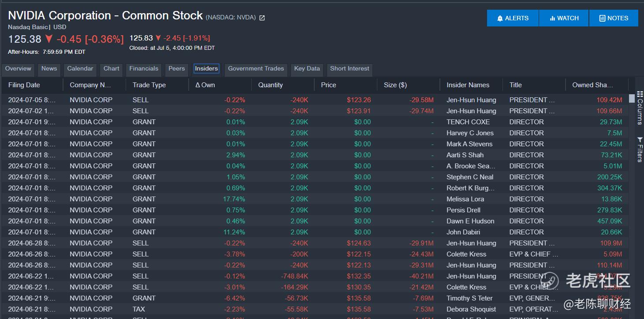Image resolution: width=644 pixels, height=319 pixels.
Task: Open the Chart tab
Action: coord(112,69)
